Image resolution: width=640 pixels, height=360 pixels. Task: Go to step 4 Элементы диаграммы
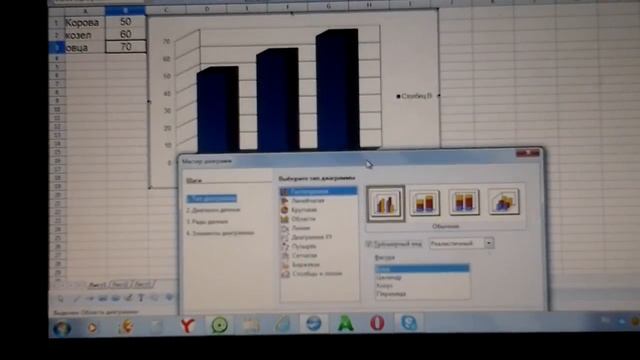(220, 233)
